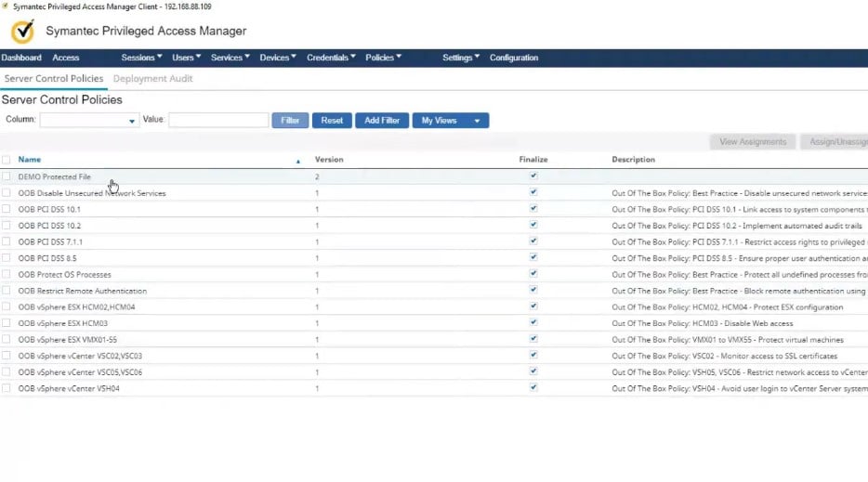
Task: Expand the Settings menu
Action: click(x=461, y=58)
